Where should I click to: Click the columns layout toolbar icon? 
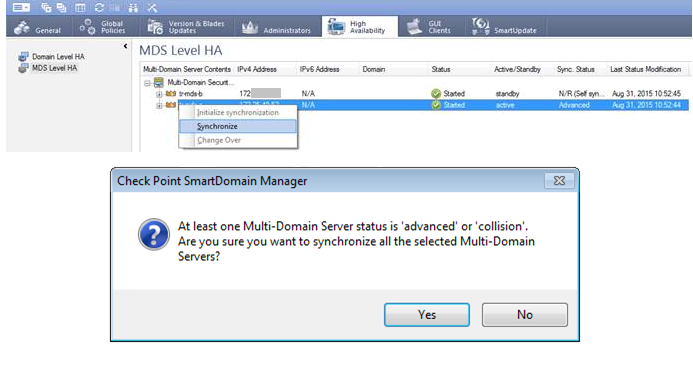(x=80, y=8)
